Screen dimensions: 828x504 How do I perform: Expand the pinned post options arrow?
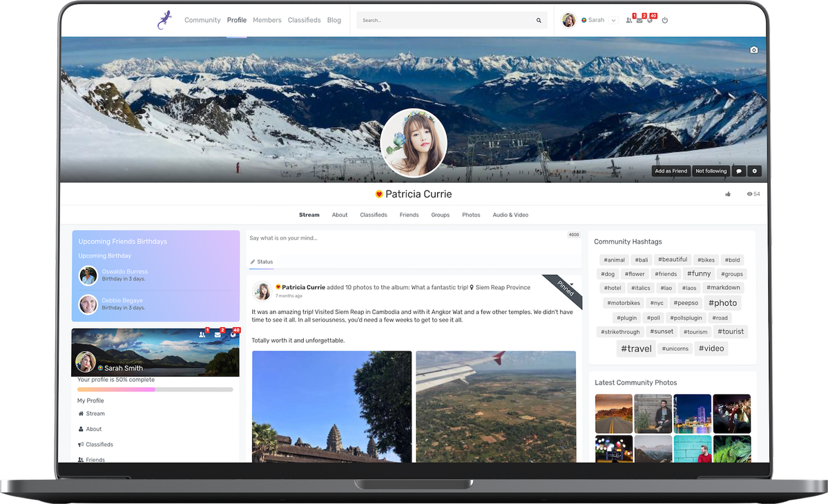(x=572, y=284)
